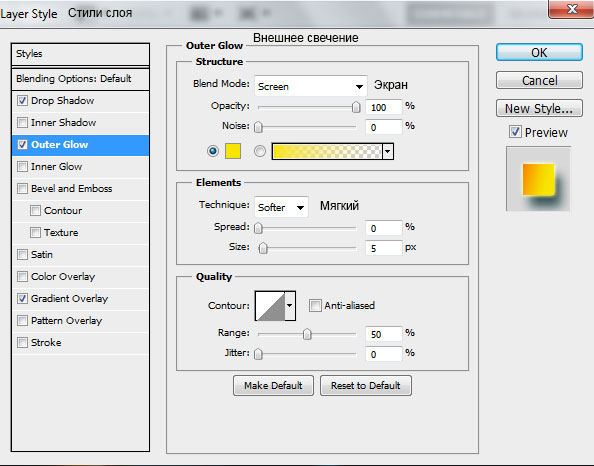
Task: Select the Pattern Overlay style row
Action: [x=80, y=321]
